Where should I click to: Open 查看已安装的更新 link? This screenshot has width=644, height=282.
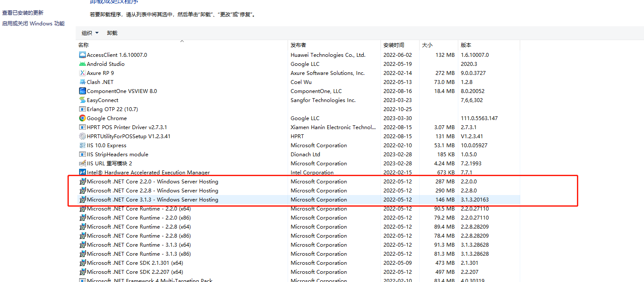[x=23, y=13]
